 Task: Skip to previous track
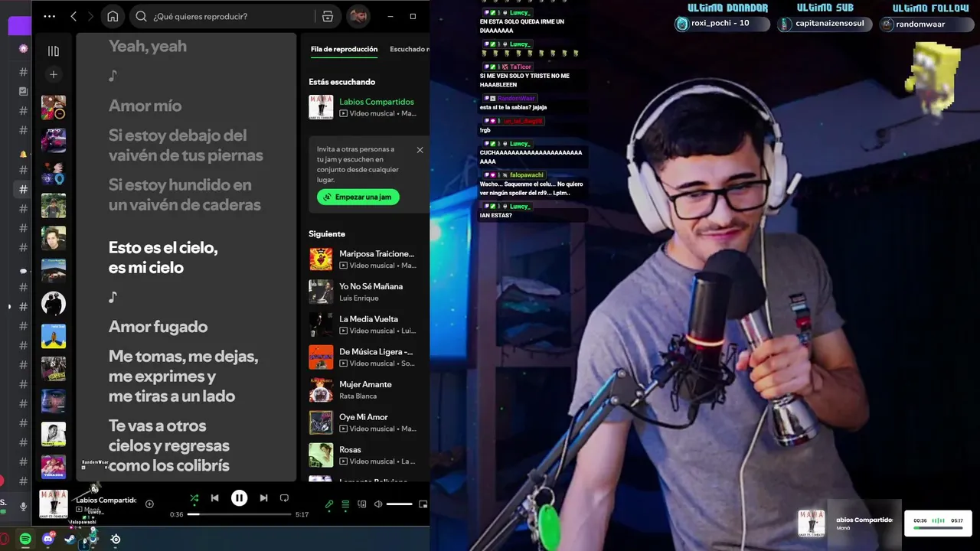(215, 498)
